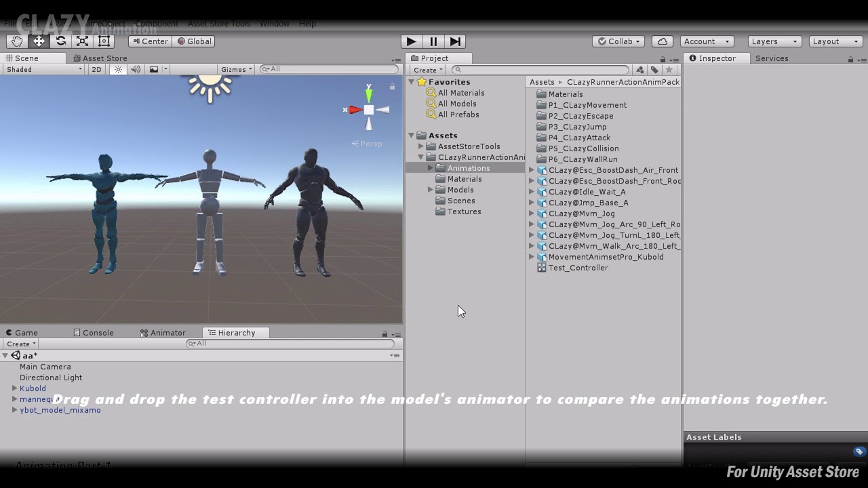Expand CLazy@Idle_Wait_A asset
The height and width of the screenshot is (488, 868).
click(532, 192)
